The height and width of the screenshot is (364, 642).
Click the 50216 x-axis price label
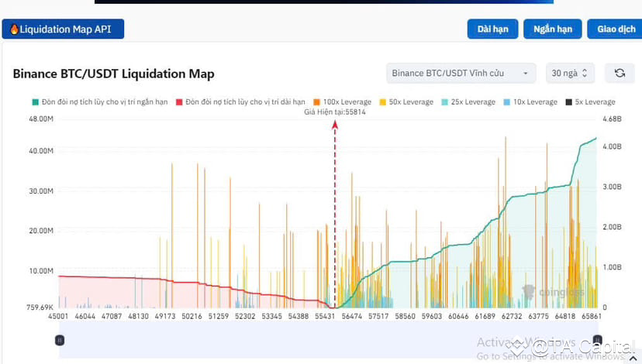(192, 316)
